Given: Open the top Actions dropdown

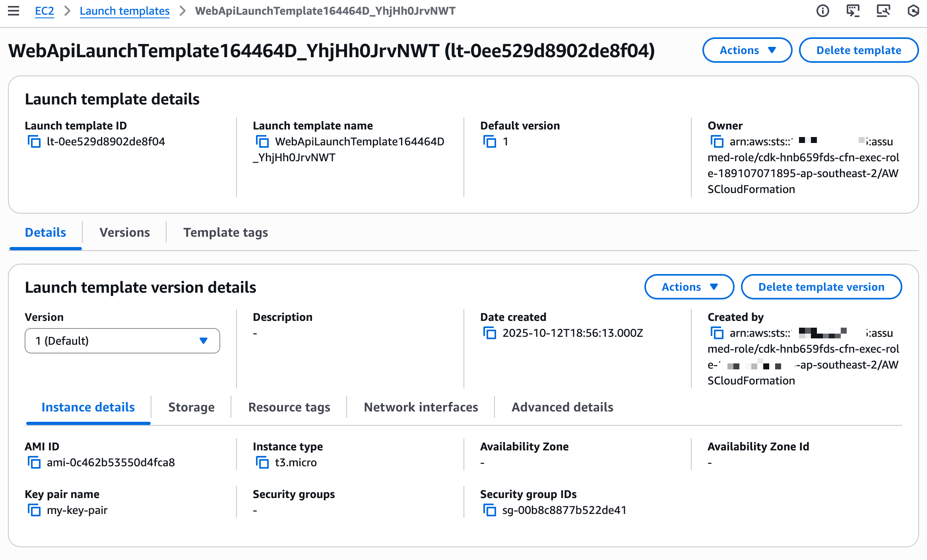Looking at the screenshot, I should coord(747,50).
